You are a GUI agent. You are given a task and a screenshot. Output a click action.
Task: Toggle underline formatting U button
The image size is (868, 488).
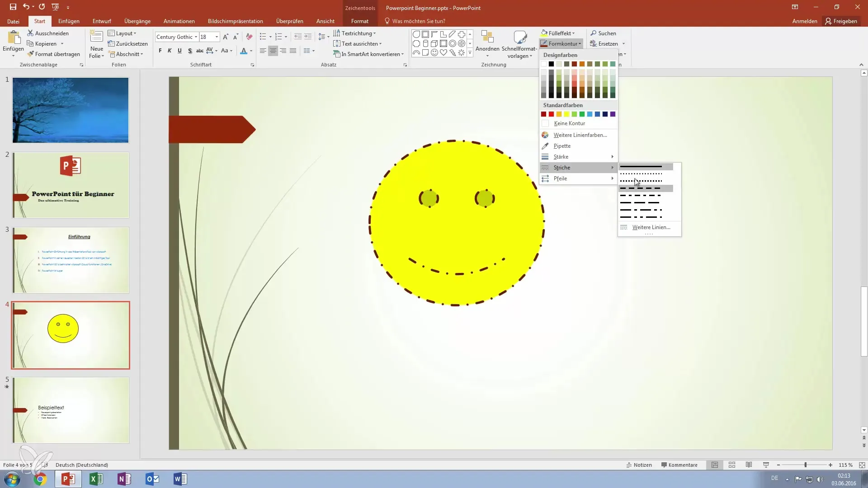179,51
